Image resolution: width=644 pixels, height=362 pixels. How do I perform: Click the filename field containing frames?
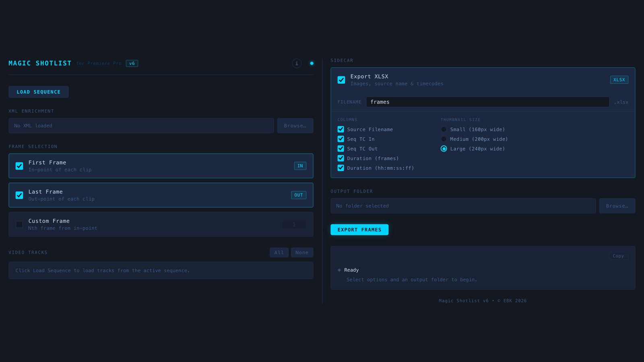pyautogui.click(x=487, y=102)
